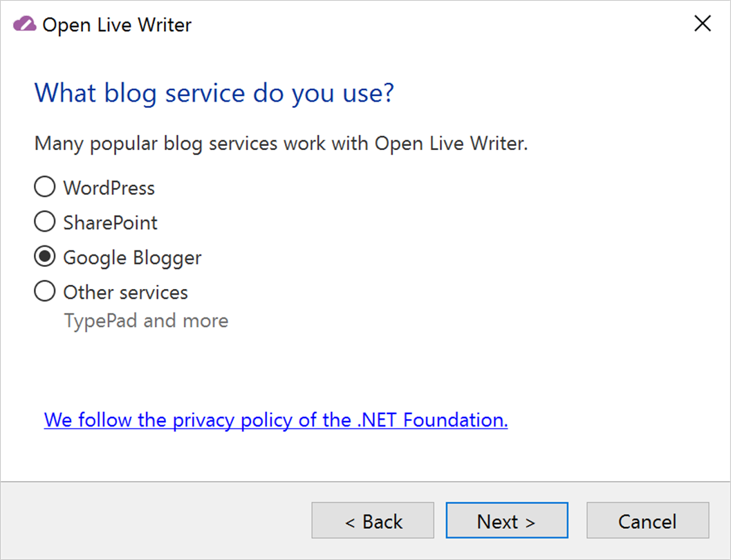Click the 'Many popular blog services' description

pyautogui.click(x=281, y=144)
